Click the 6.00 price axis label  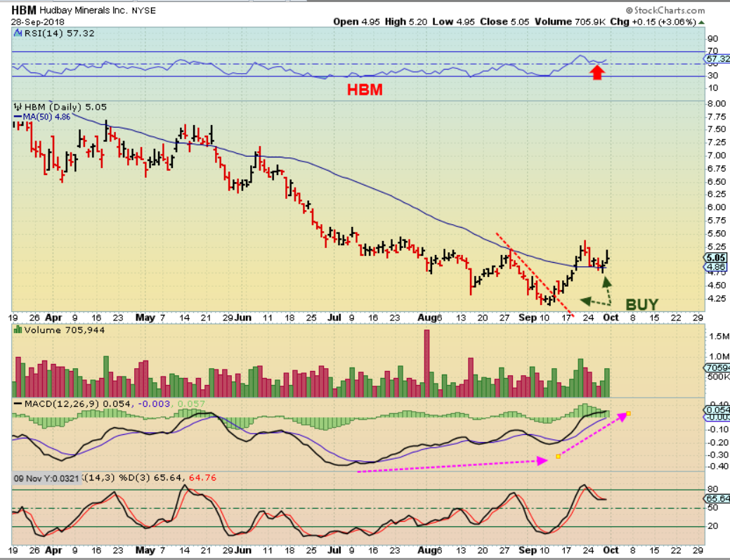pos(716,207)
